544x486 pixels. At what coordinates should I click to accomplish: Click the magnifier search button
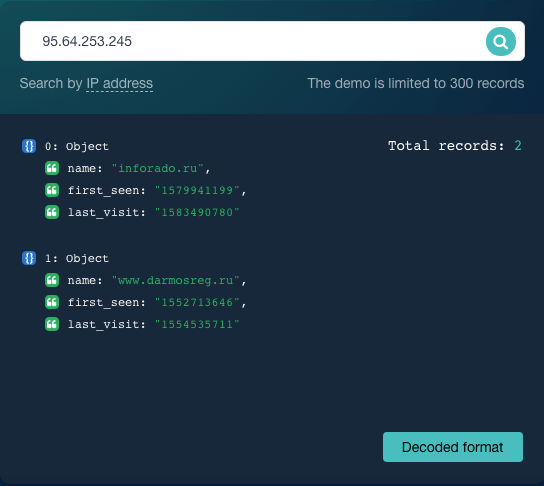(500, 41)
